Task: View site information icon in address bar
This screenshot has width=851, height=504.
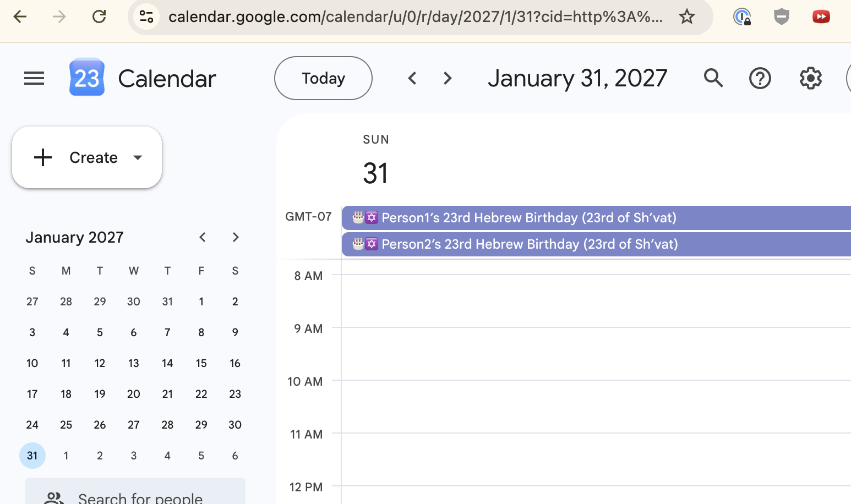Action: [146, 17]
